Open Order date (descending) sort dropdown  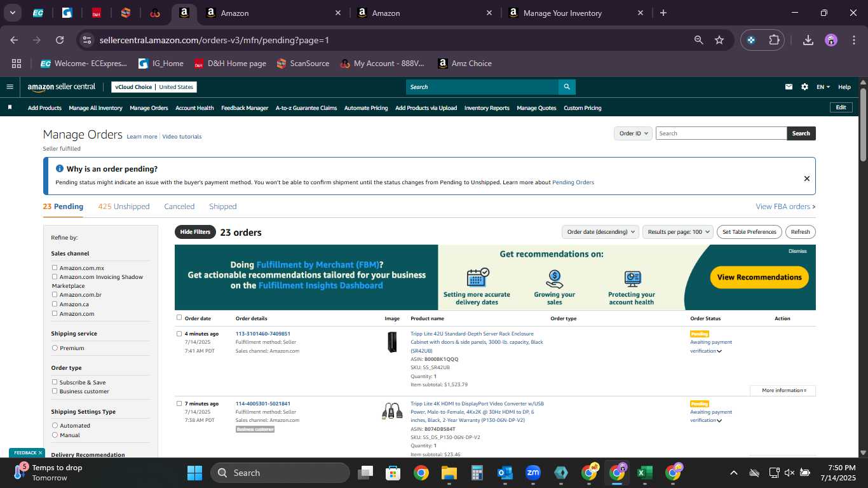600,232
